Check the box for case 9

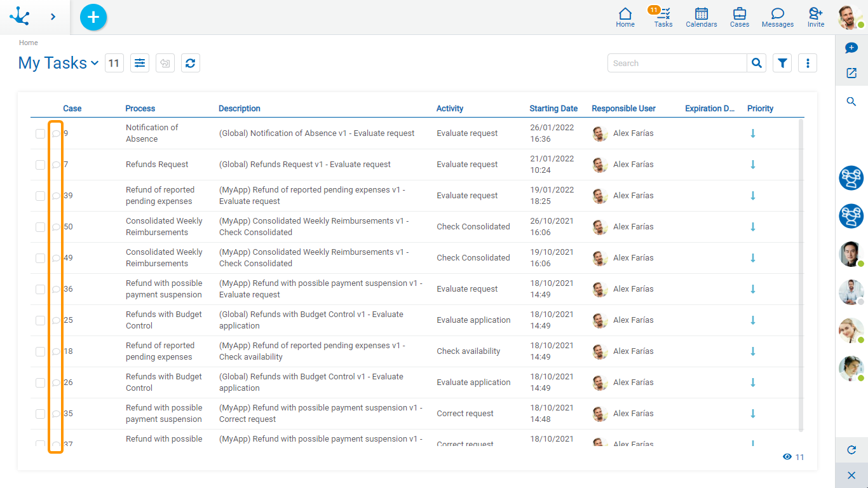[40, 133]
